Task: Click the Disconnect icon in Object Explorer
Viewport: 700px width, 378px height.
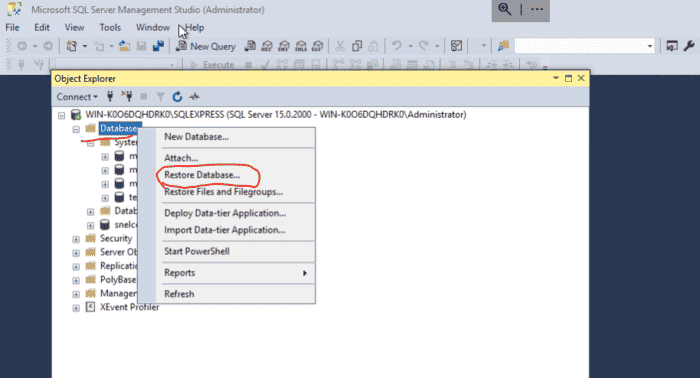Action: (127, 96)
